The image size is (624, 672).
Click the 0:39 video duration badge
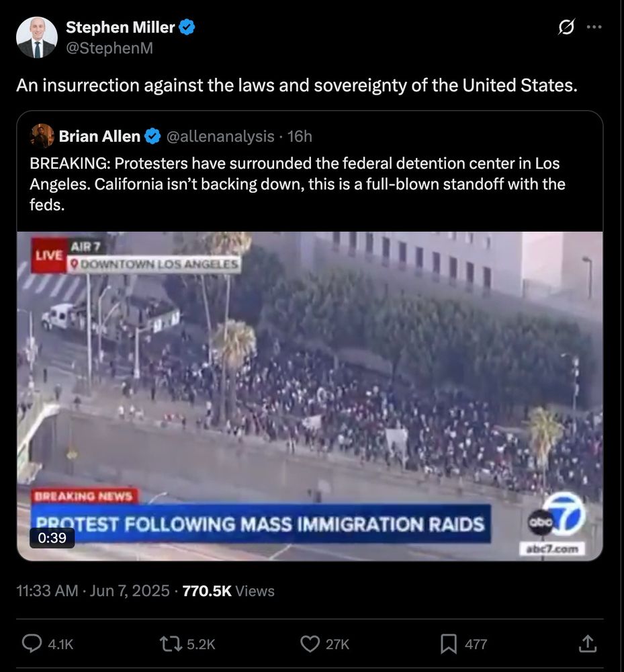pyautogui.click(x=52, y=538)
